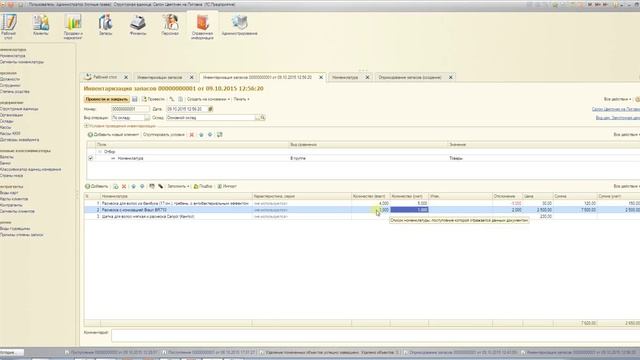Viewport: 640px width, 360px height.
Task: Collapse the Отбор tree node
Action: click(100, 151)
